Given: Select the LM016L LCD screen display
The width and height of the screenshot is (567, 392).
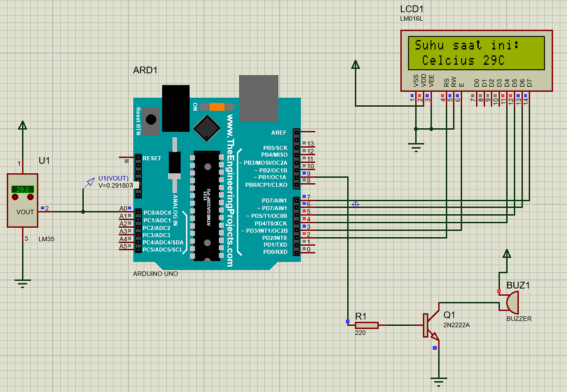Looking at the screenshot, I should coord(476,53).
